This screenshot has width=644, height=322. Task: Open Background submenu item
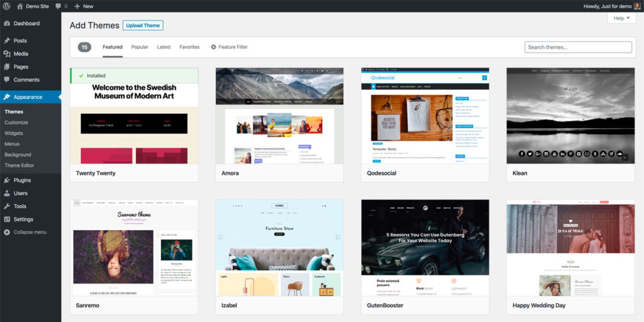[18, 155]
